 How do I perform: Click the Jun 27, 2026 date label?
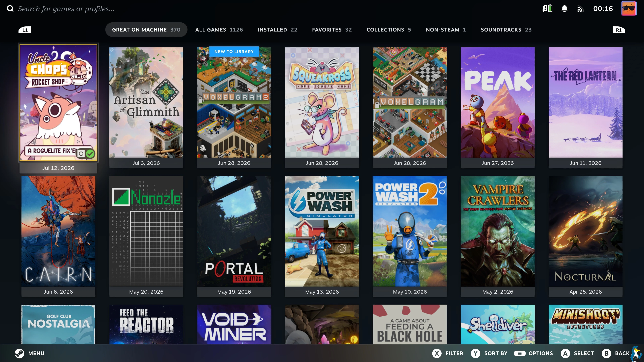(x=498, y=163)
